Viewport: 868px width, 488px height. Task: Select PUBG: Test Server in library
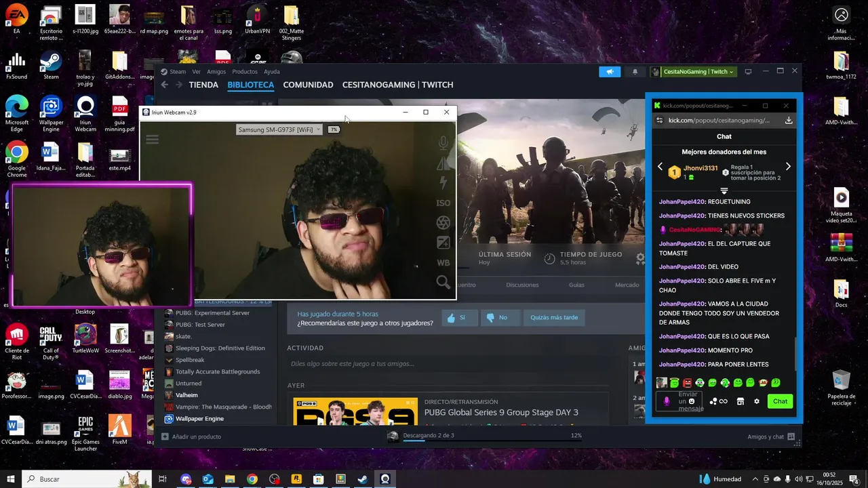pyautogui.click(x=200, y=325)
